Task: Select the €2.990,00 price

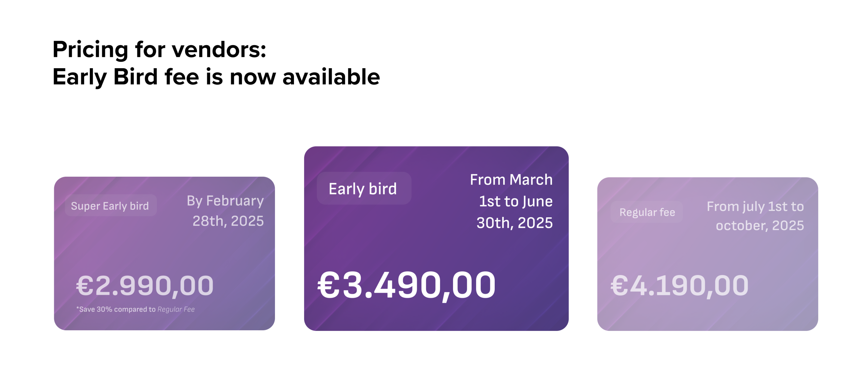Action: coord(145,286)
